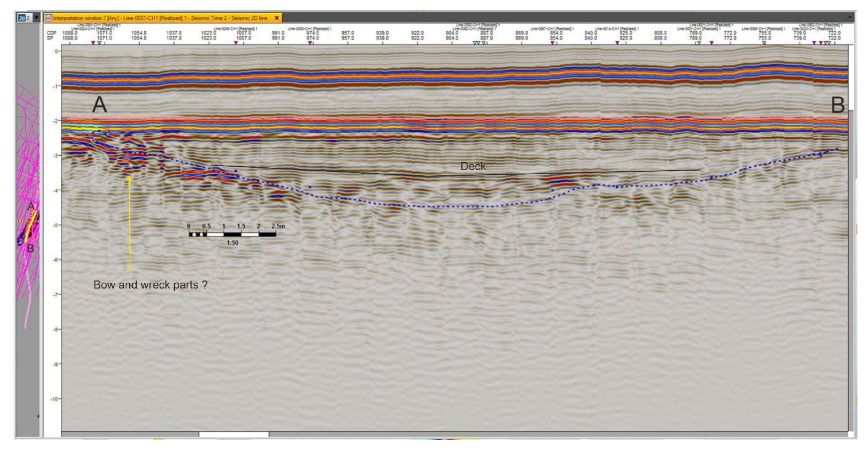Viewport: 868px width, 451px height.
Task: Select the teal Line-0096 marker at CDP 755
Action: pyautogui.click(x=764, y=43)
